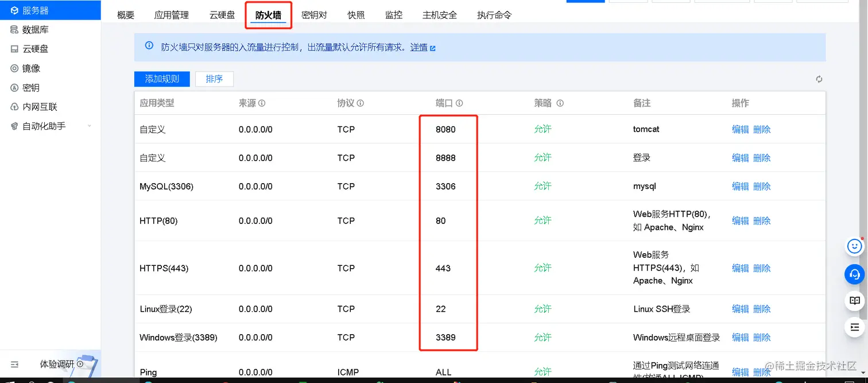Viewport: 868px width, 383px height.
Task: Click the port value 8080
Action: click(445, 129)
